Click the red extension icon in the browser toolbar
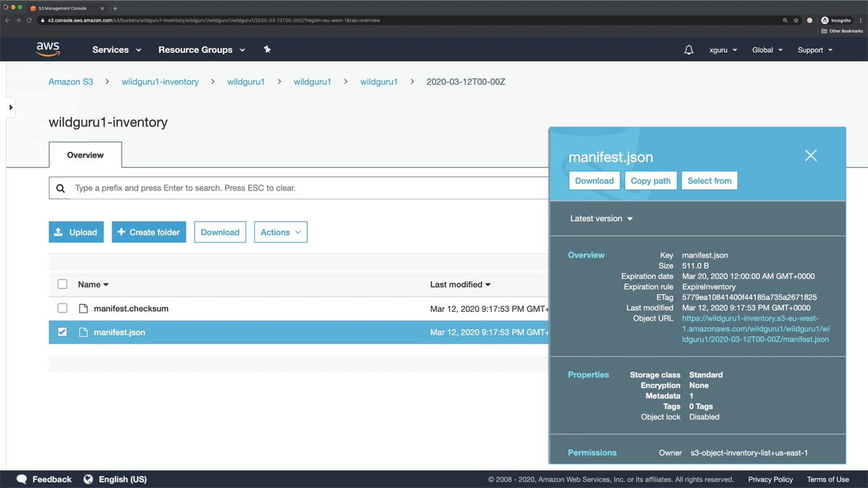Viewport: 868px width, 488px height. point(810,20)
